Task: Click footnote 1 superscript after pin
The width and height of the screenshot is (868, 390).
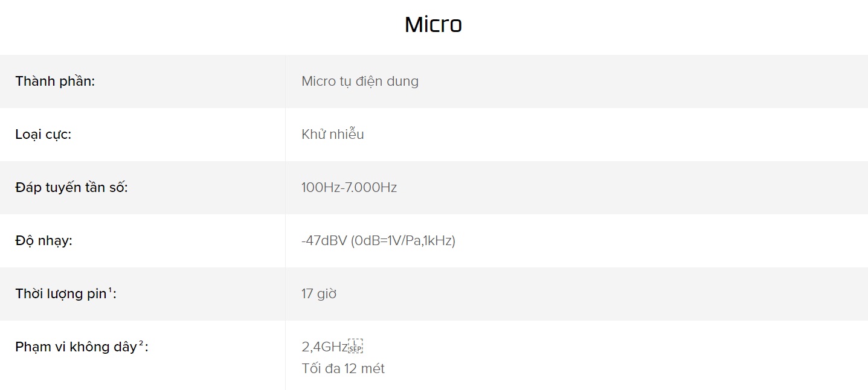Action: pos(110,290)
